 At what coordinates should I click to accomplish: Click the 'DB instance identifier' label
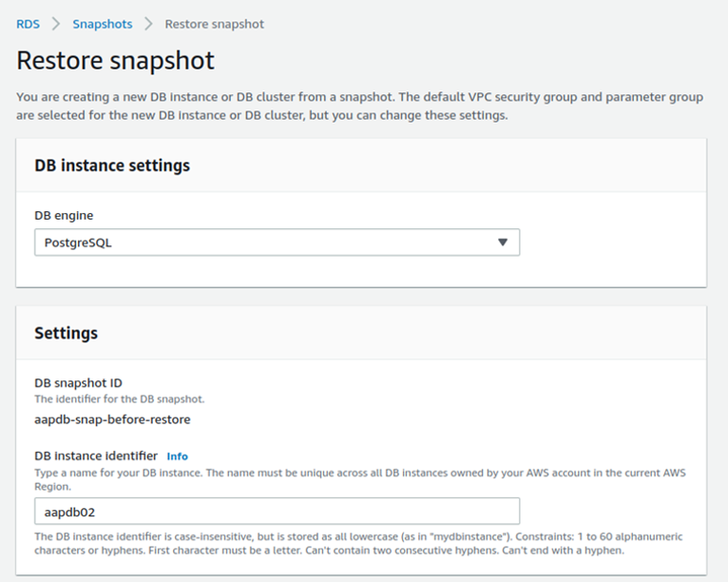[x=96, y=457]
